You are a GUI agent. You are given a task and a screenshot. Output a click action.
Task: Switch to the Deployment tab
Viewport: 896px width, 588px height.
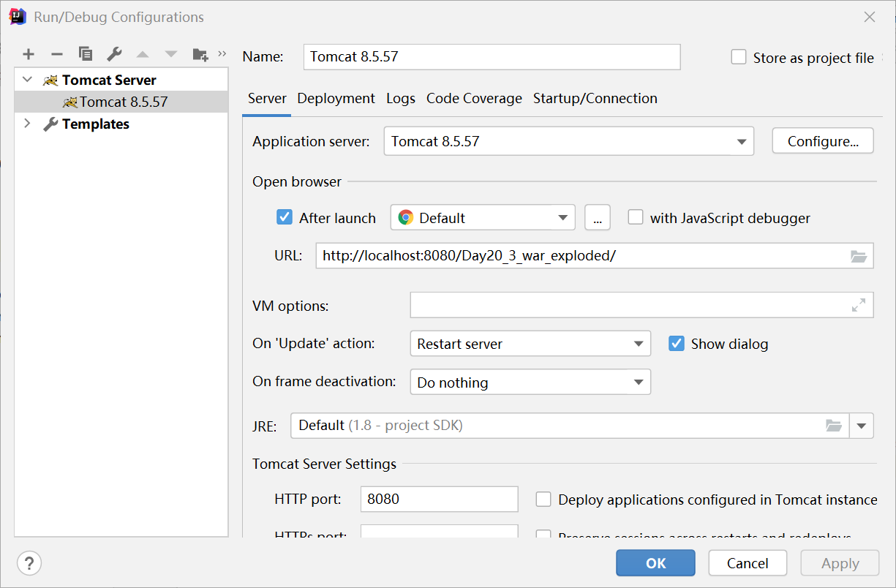coord(336,99)
